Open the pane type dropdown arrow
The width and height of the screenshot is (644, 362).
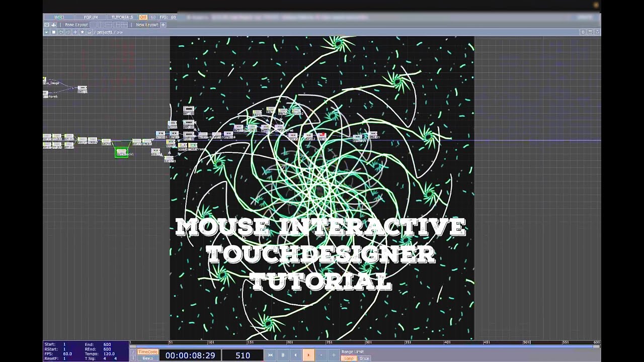tap(46, 32)
